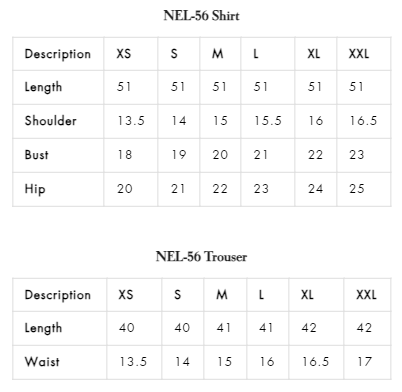Select the Shirt shoulder 15.5 cell
402x392 pixels.
tap(268, 121)
